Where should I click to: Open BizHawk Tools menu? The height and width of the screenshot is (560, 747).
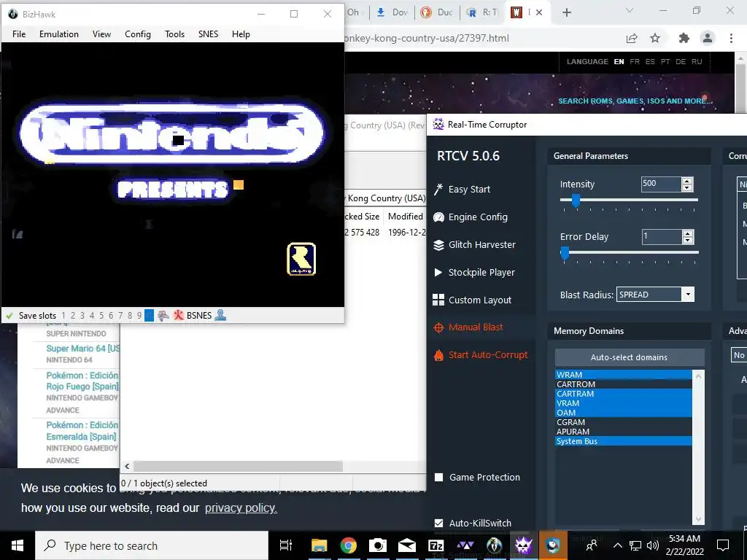(175, 34)
